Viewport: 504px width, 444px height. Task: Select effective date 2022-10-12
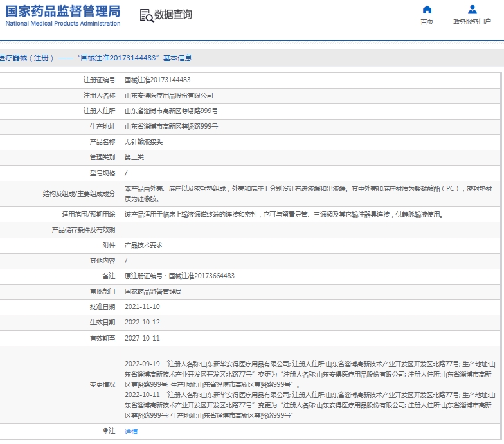[142, 323]
